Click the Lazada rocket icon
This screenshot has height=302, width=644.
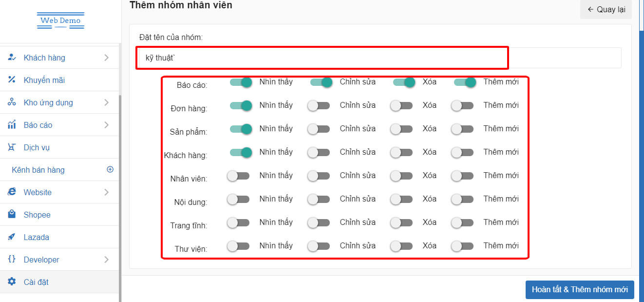tap(12, 237)
